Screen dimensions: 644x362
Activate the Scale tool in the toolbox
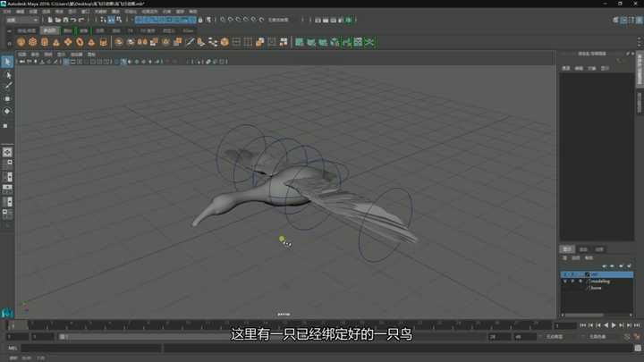(7, 125)
